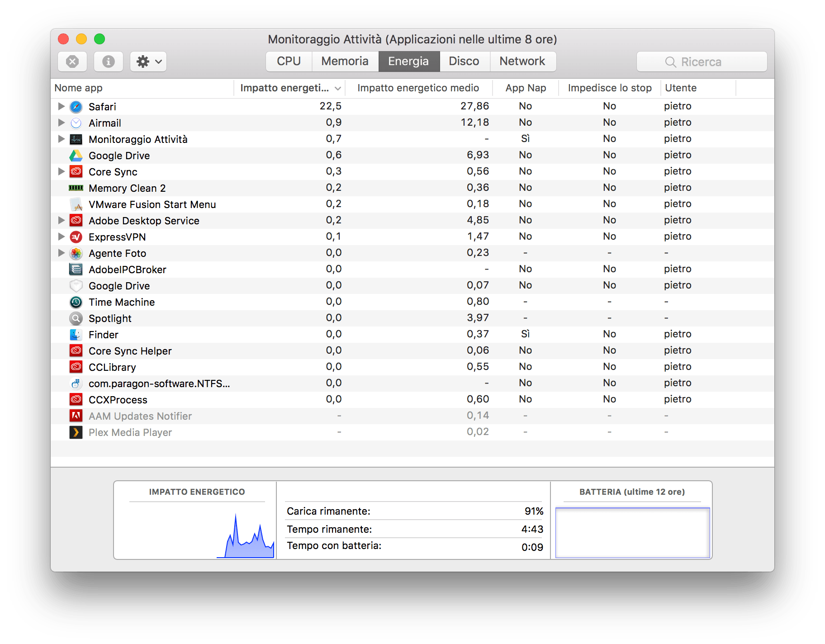This screenshot has width=825, height=644.
Task: Click the Adobe Desktop Service icon
Action: click(76, 221)
